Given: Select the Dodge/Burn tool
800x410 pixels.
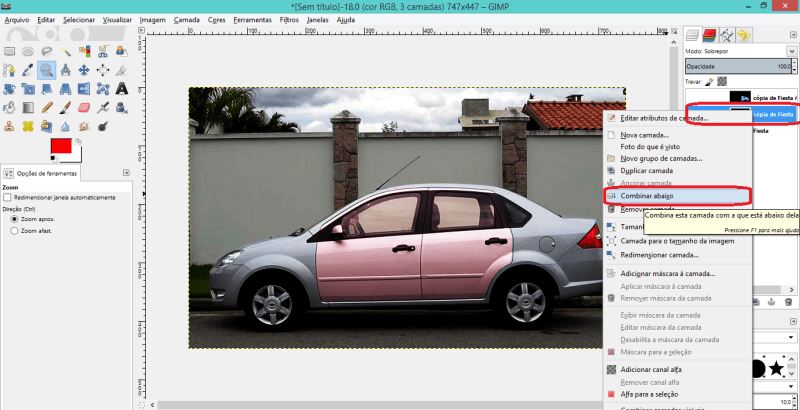Looking at the screenshot, I should tap(103, 125).
